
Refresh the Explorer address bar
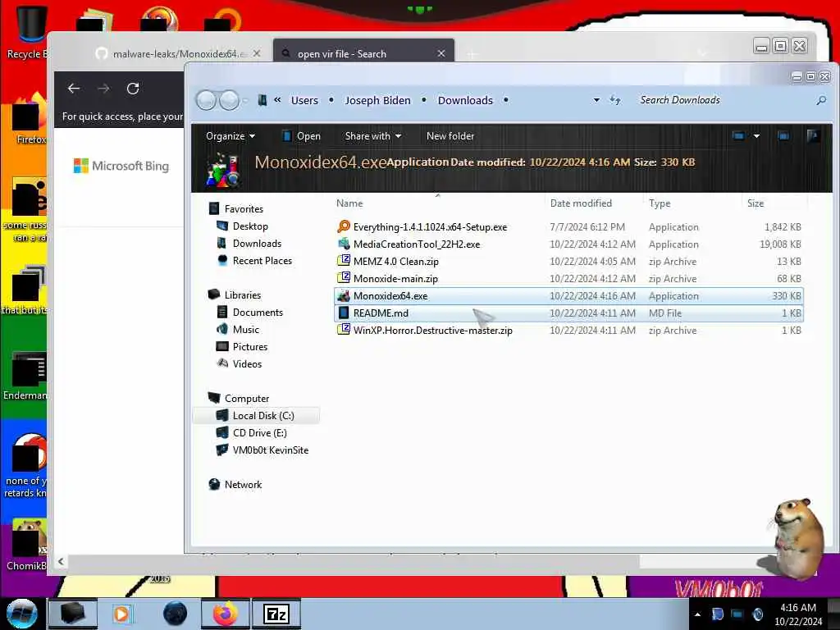pyautogui.click(x=615, y=100)
